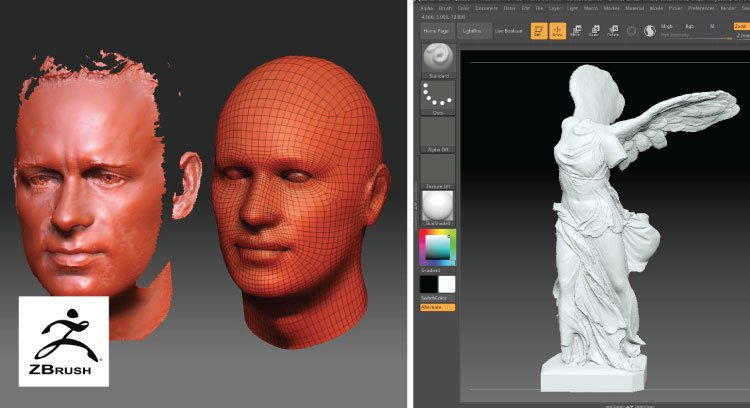
Task: Open the Layer menu
Action: point(555,8)
